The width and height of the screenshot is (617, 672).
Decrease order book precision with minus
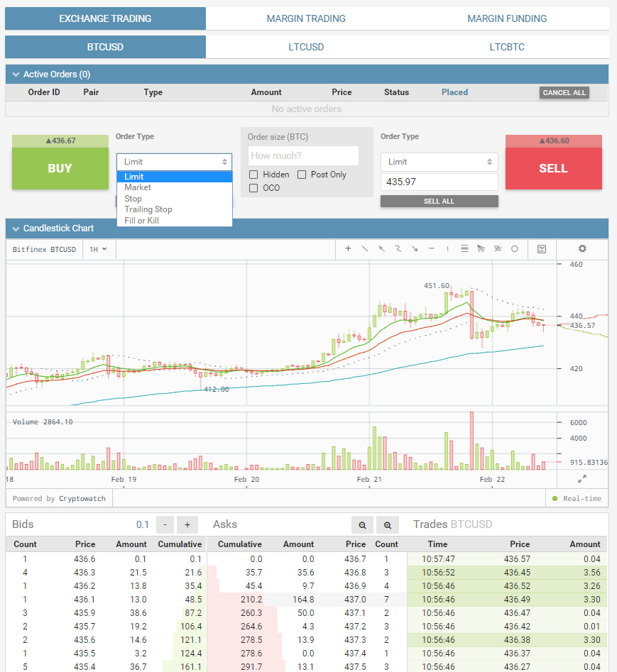coord(165,525)
